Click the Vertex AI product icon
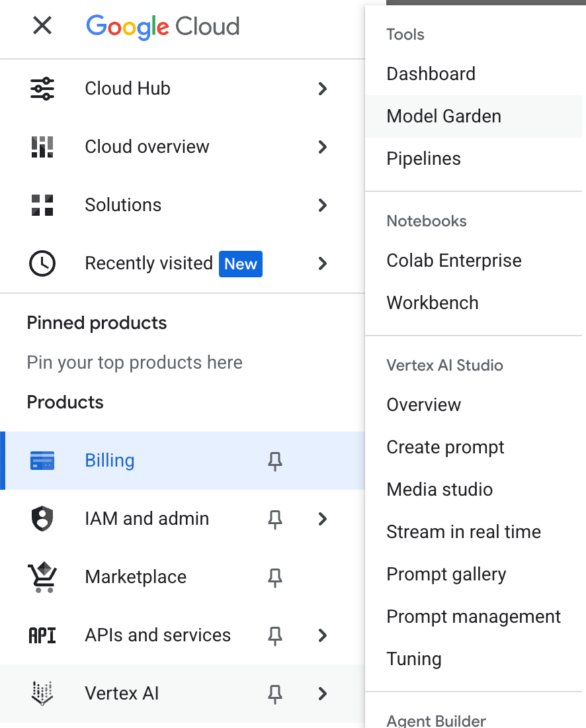This screenshot has width=586, height=728. pos(42,694)
